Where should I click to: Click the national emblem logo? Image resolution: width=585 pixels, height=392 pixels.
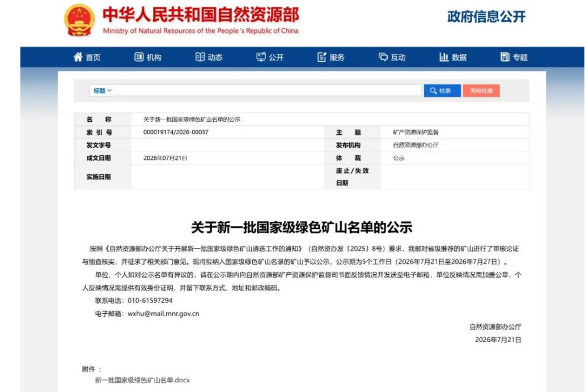(79, 20)
